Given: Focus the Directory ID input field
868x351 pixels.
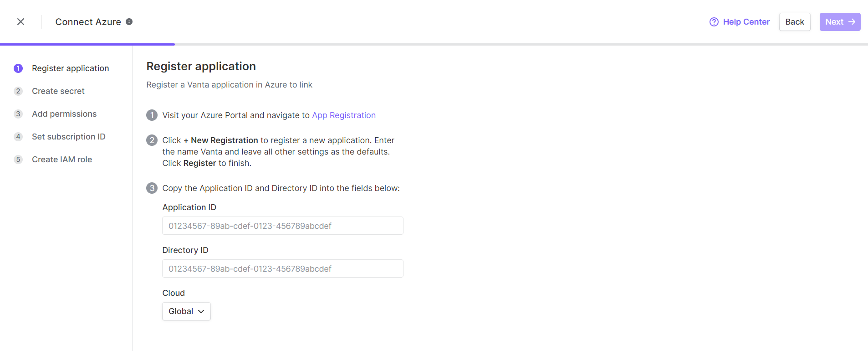Looking at the screenshot, I should coord(283,268).
